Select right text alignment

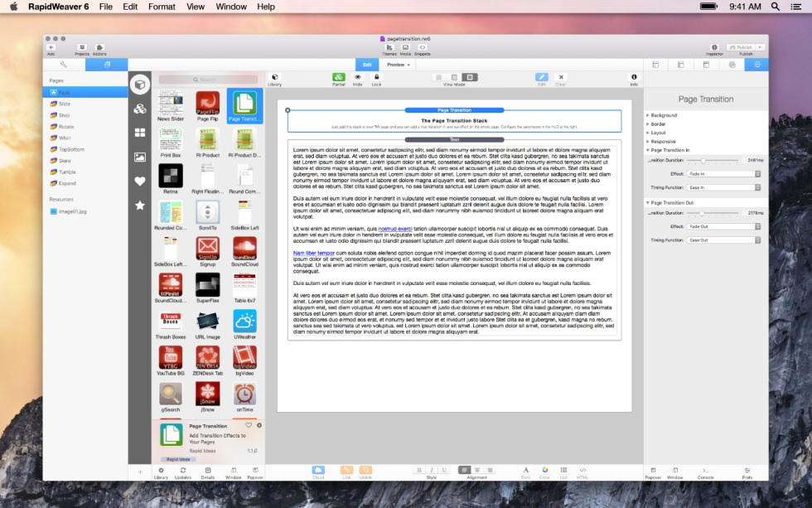(490, 470)
